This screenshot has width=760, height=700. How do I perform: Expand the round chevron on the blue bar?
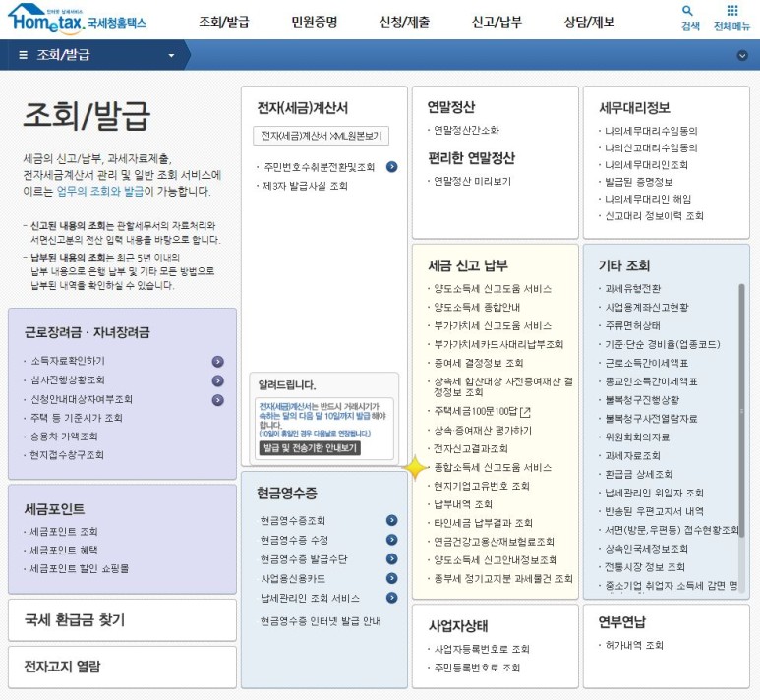[x=742, y=55]
